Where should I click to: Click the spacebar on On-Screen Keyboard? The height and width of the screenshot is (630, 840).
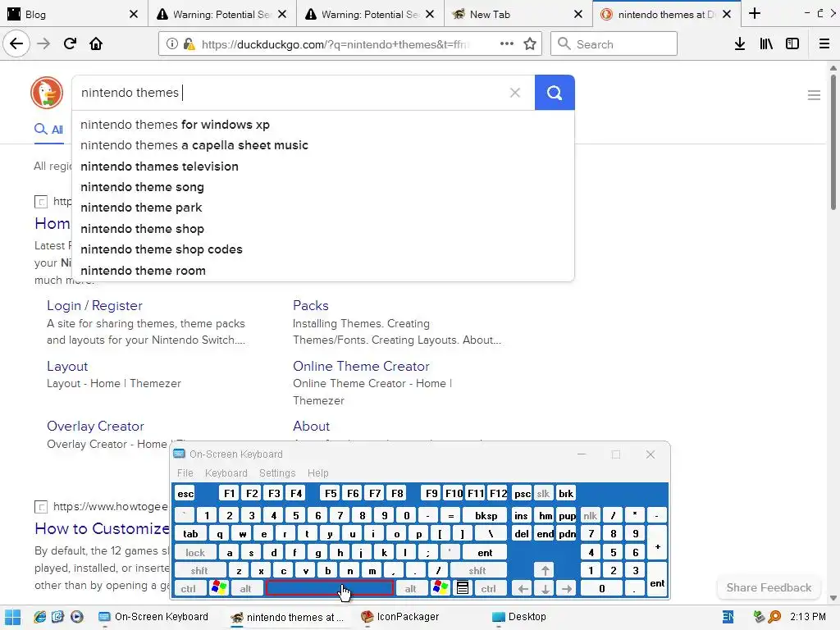click(330, 588)
